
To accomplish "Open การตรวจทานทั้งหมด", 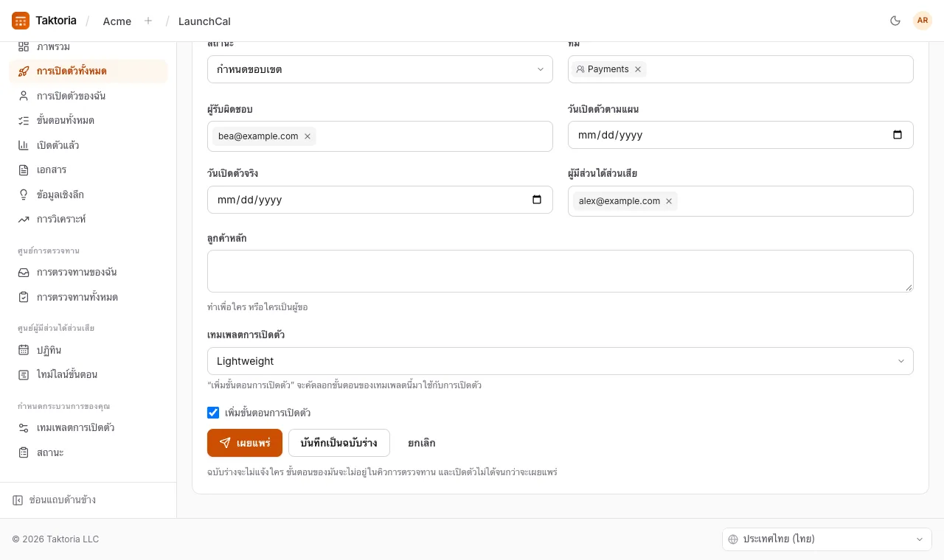I will [x=88, y=297].
